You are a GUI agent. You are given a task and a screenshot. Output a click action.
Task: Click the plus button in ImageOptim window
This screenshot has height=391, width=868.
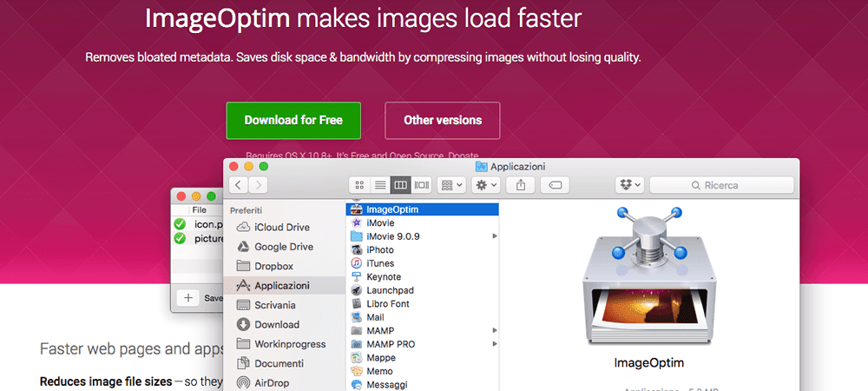(188, 298)
